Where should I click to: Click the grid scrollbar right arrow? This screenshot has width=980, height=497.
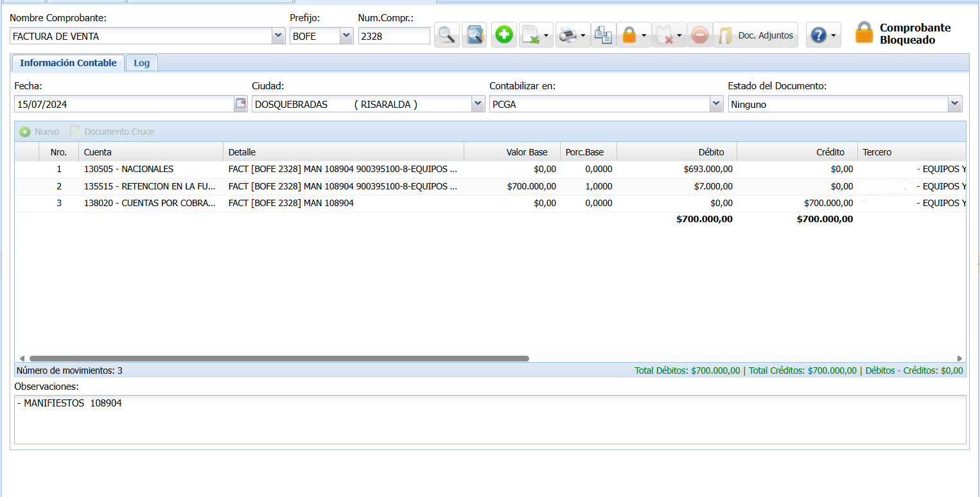tap(960, 358)
